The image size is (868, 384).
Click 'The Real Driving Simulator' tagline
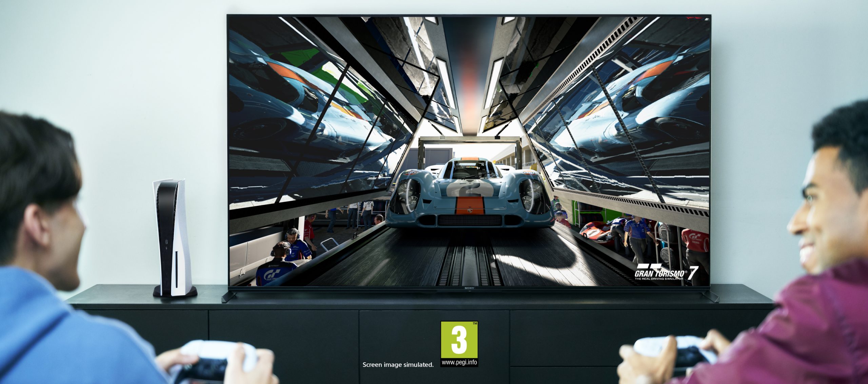[659, 279]
